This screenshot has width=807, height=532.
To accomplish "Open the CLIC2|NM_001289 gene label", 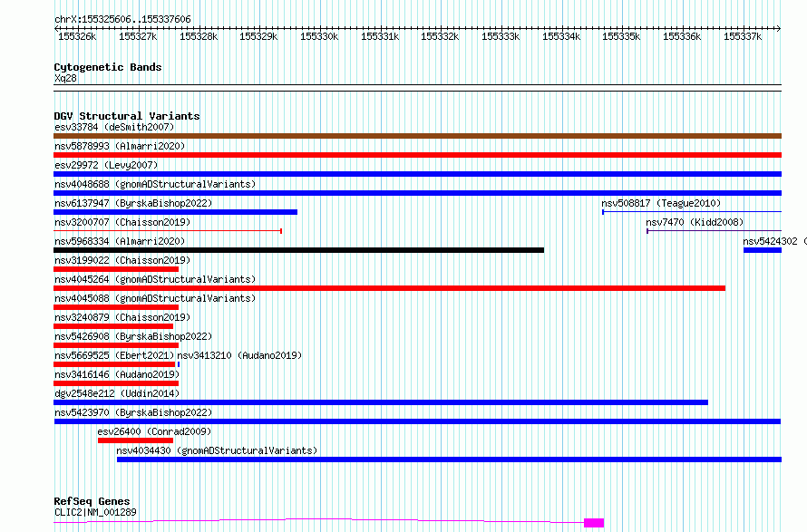I will click(95, 512).
